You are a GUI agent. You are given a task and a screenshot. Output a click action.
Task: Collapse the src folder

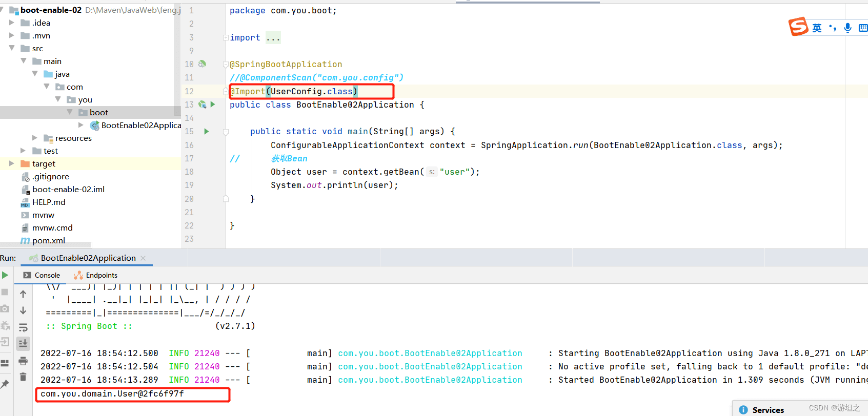pos(12,48)
